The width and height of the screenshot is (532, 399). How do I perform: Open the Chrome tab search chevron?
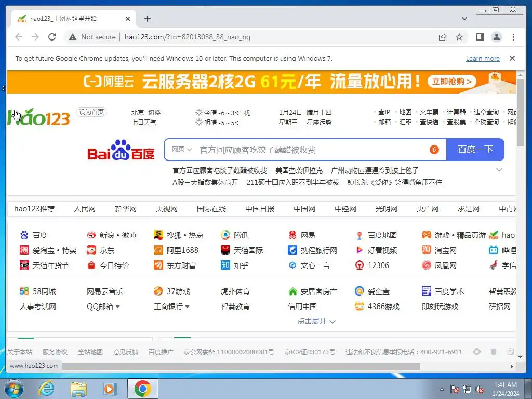pos(464,19)
